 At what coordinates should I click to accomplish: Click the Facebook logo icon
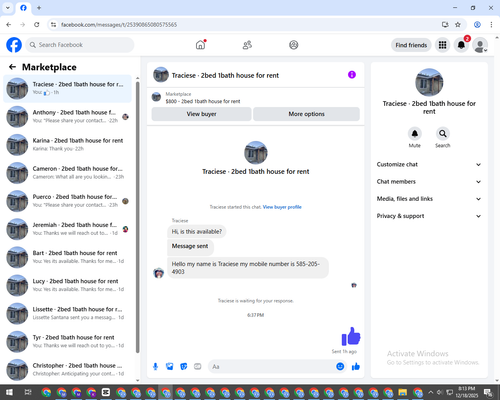pos(14,45)
